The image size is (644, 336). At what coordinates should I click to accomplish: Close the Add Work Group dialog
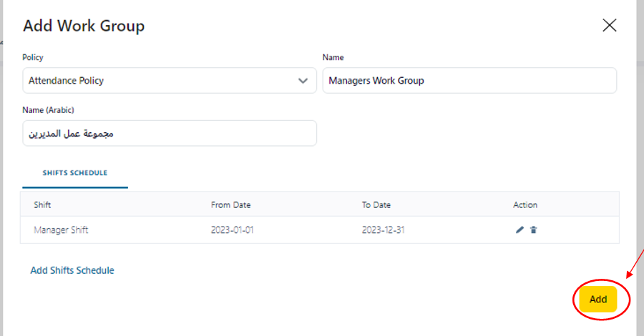coord(609,26)
